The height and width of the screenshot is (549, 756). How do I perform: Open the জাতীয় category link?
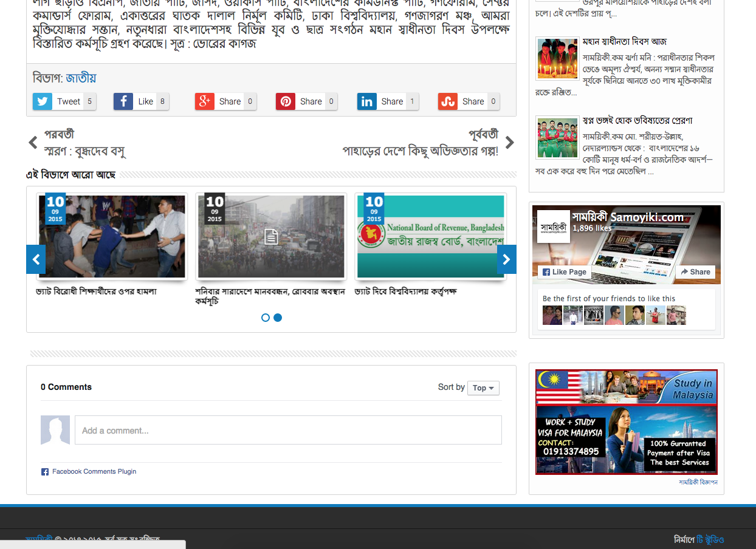[x=81, y=78]
